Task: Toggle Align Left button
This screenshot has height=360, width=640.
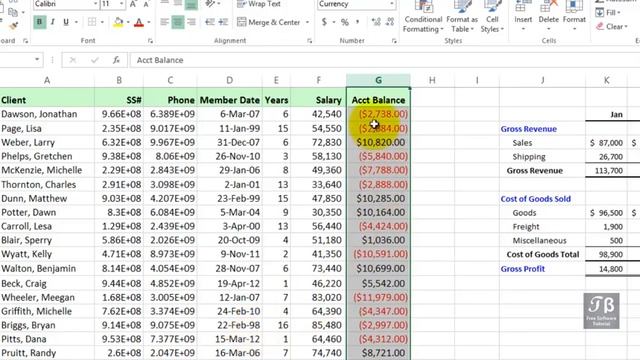Action: (164, 22)
